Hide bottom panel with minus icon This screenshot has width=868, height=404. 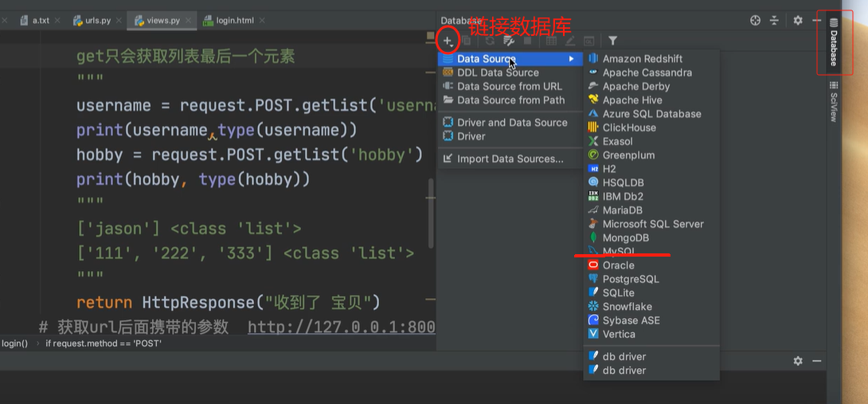[816, 361]
